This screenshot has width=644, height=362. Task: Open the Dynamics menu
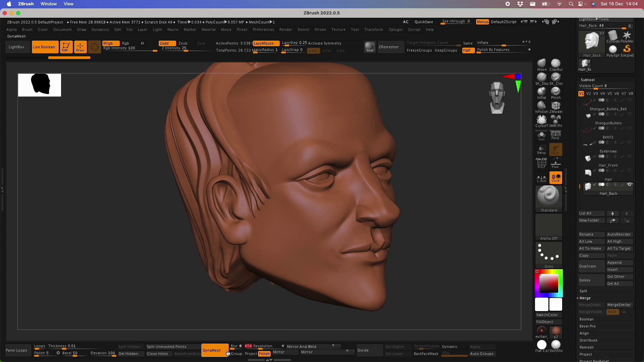(x=100, y=29)
